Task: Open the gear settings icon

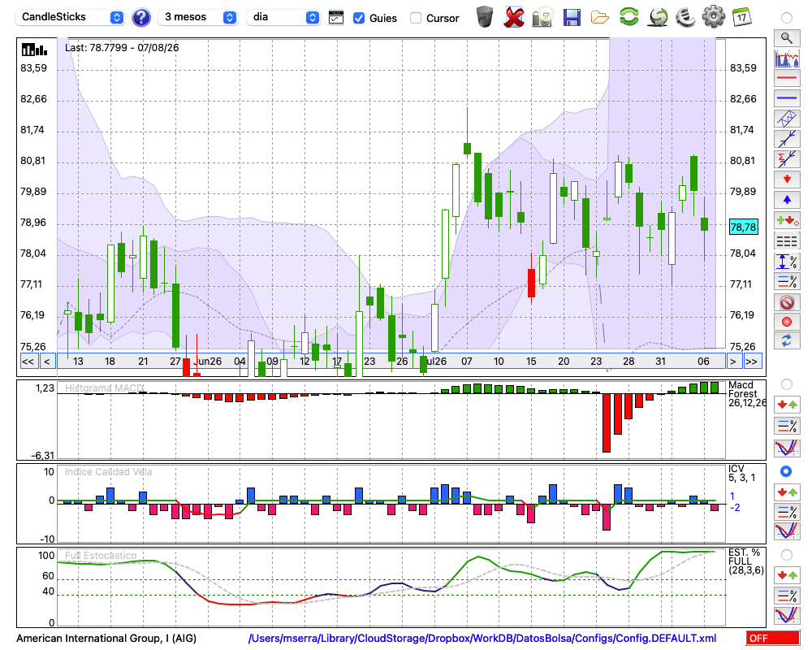Action: pos(713,17)
